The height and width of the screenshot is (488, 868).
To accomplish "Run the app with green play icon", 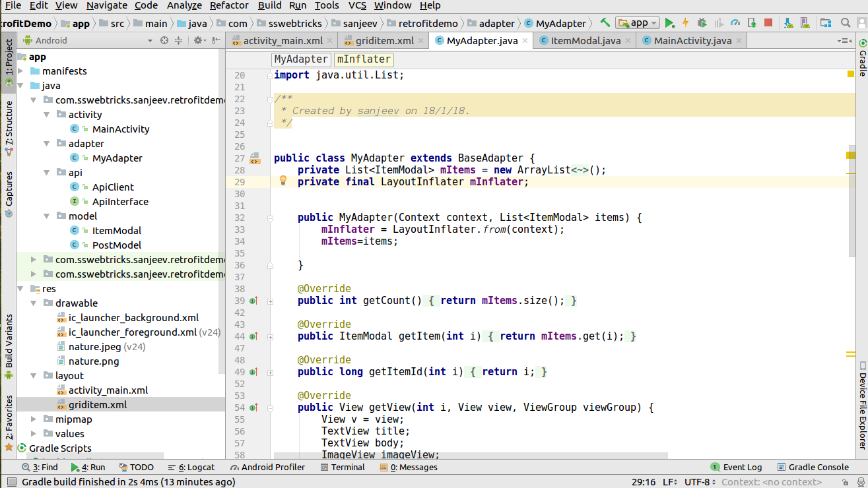I will pyautogui.click(x=669, y=22).
